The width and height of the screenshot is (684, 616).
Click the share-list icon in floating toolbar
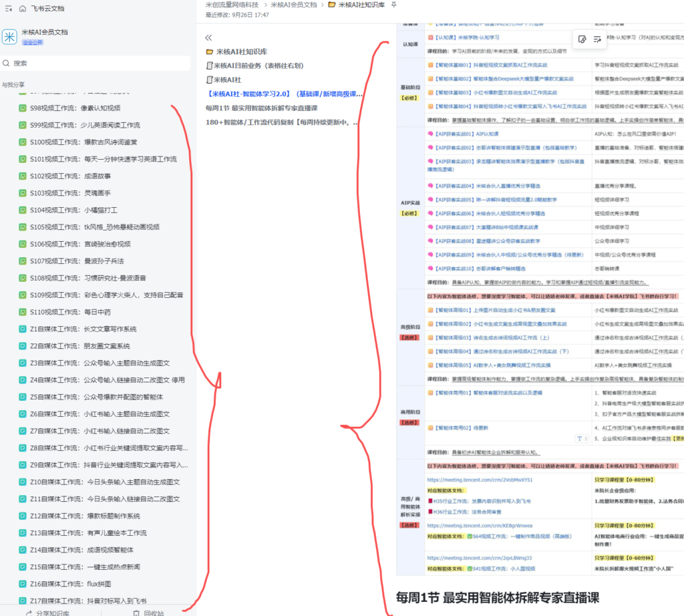pos(597,39)
